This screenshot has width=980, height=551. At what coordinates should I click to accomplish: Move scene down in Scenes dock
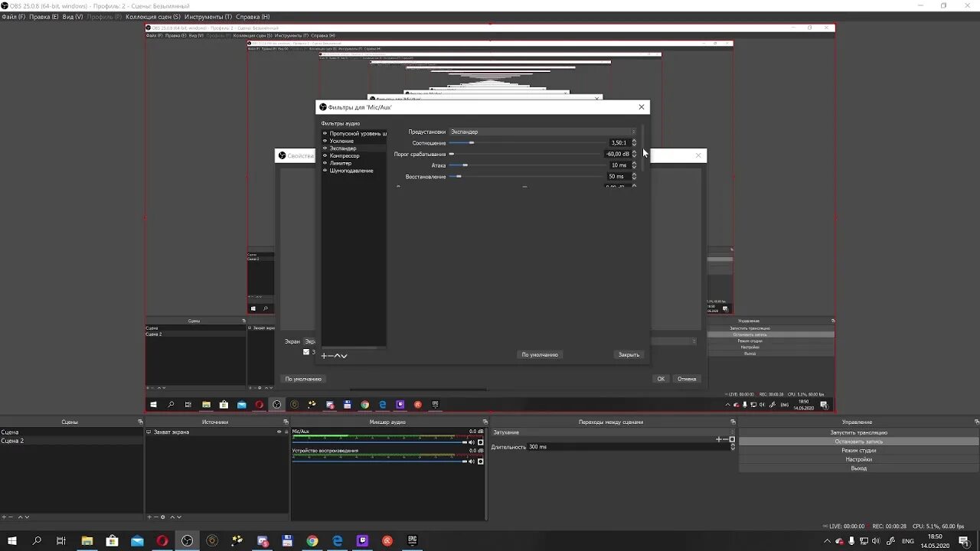pyautogui.click(x=27, y=517)
